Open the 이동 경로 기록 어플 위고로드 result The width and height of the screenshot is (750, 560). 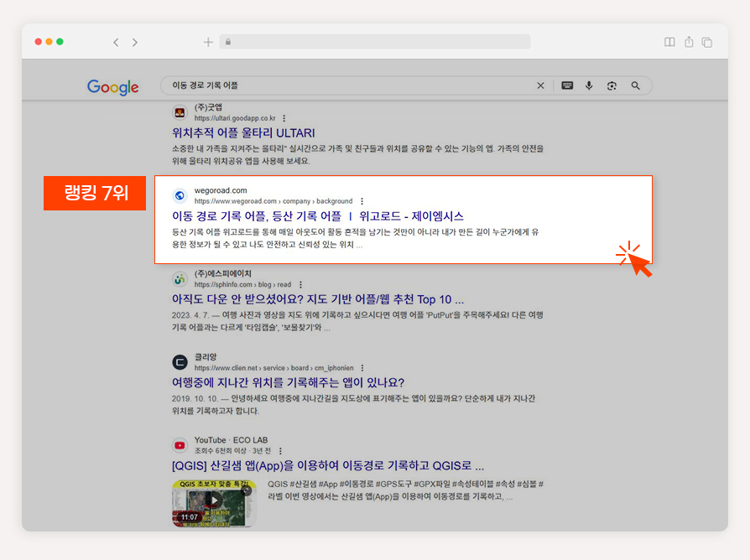(318, 216)
